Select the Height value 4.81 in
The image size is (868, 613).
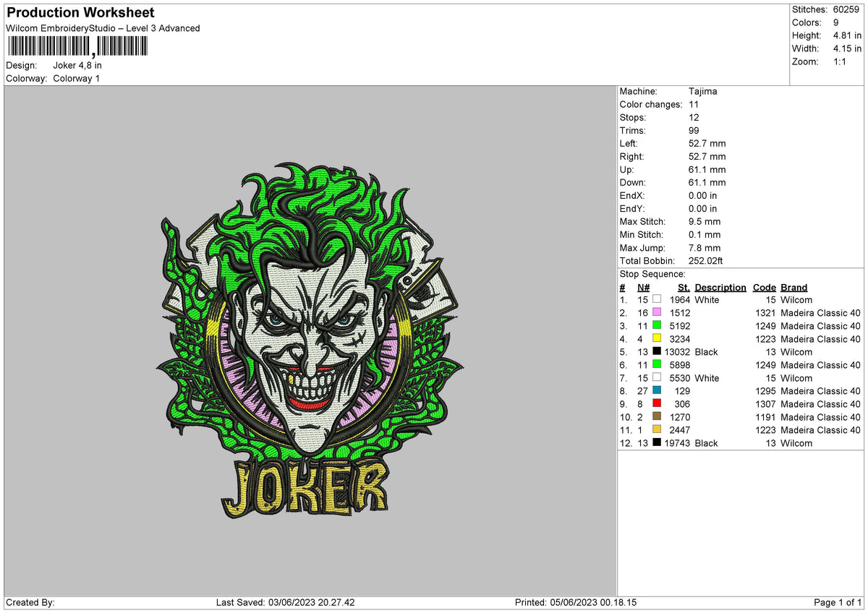pos(847,35)
